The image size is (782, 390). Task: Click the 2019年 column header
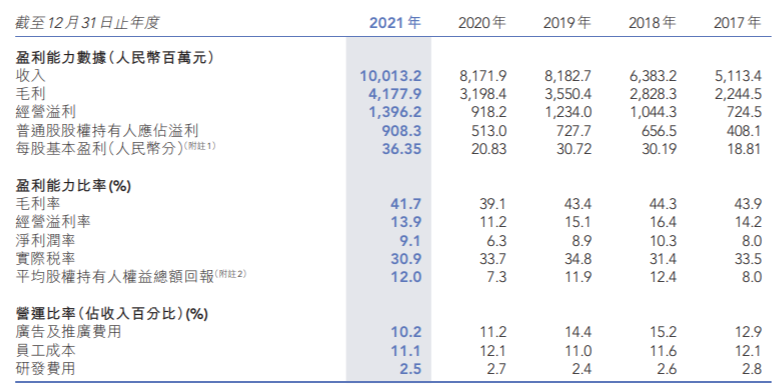pos(567,23)
